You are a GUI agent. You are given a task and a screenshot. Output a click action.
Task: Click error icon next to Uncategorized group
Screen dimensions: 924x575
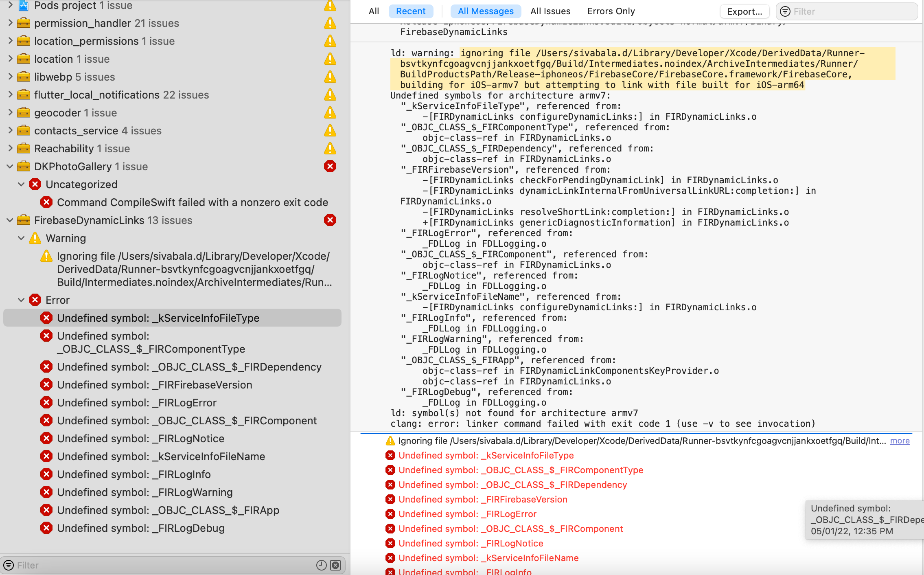click(35, 184)
